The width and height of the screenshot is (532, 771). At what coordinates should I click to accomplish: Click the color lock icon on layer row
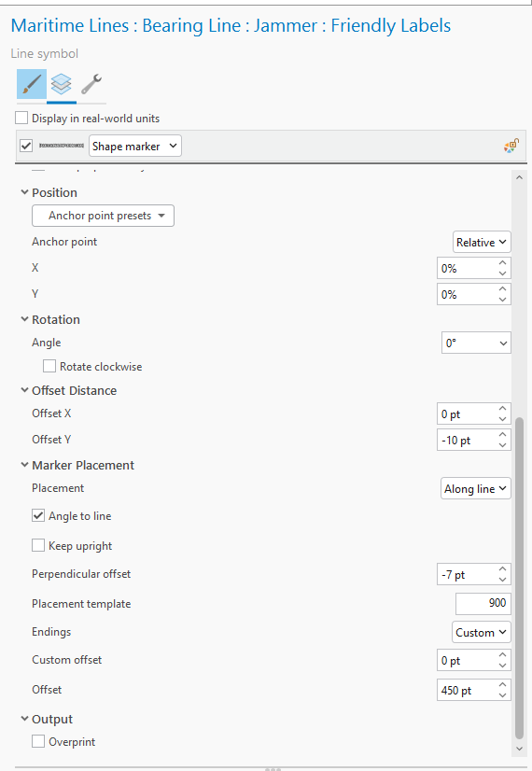point(511,146)
